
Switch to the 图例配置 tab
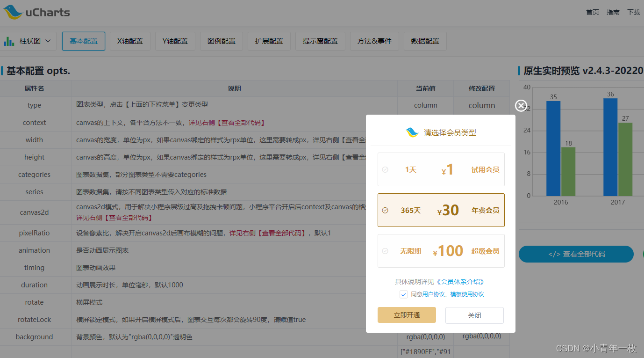[x=222, y=41]
